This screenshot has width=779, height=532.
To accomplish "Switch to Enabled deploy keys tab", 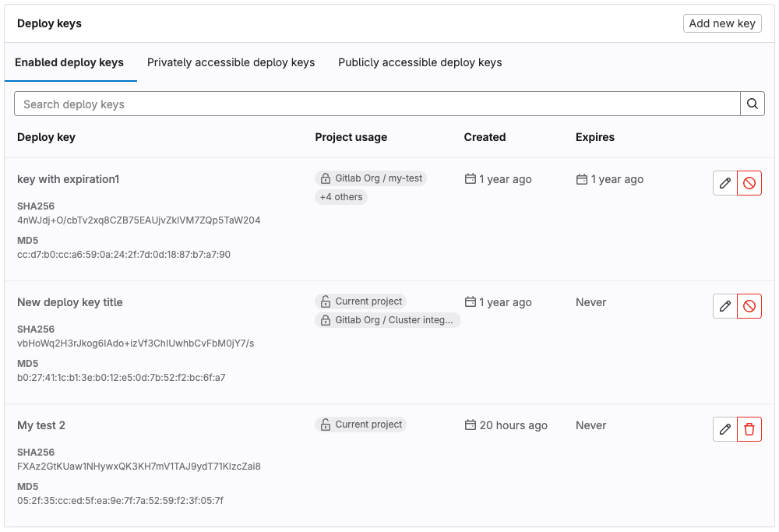I will coord(69,62).
